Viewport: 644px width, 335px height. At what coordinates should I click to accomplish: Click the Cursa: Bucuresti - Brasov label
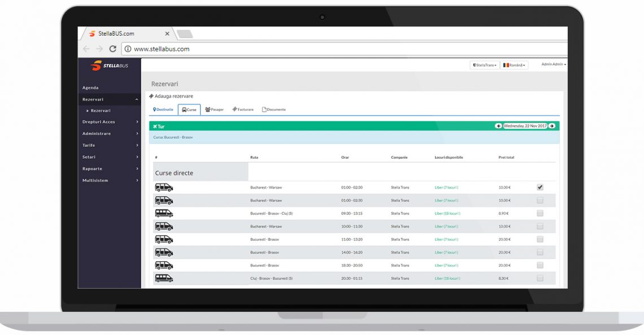tap(173, 137)
